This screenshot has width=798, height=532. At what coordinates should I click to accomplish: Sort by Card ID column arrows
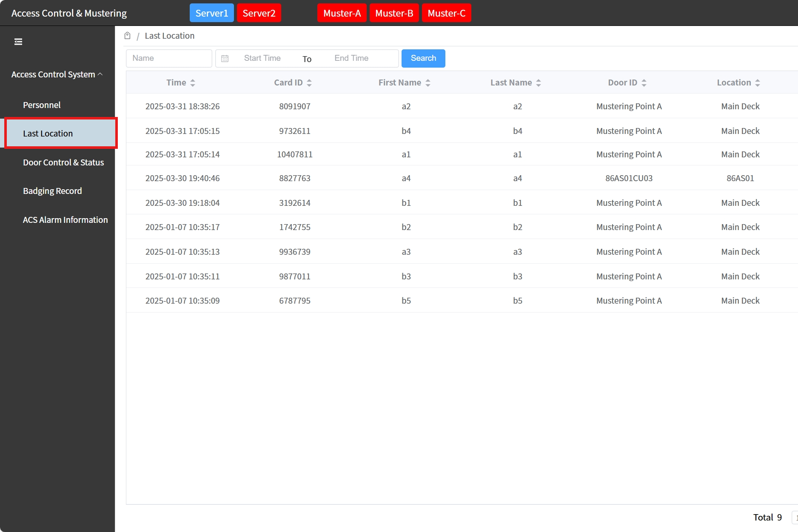(x=309, y=83)
